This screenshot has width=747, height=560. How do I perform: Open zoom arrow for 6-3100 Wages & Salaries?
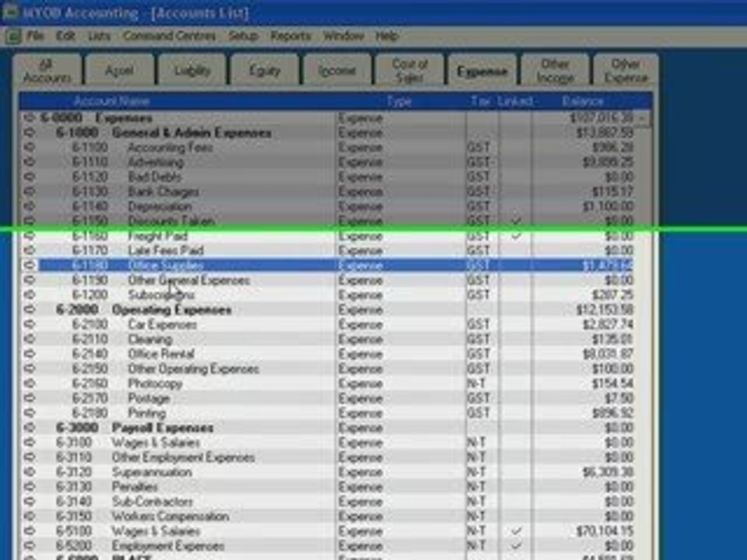point(30,443)
